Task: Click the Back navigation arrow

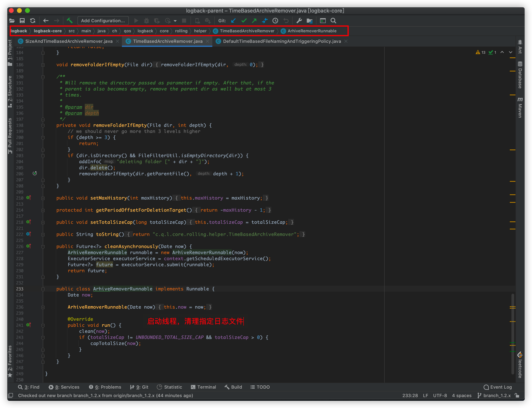Action: coord(46,21)
